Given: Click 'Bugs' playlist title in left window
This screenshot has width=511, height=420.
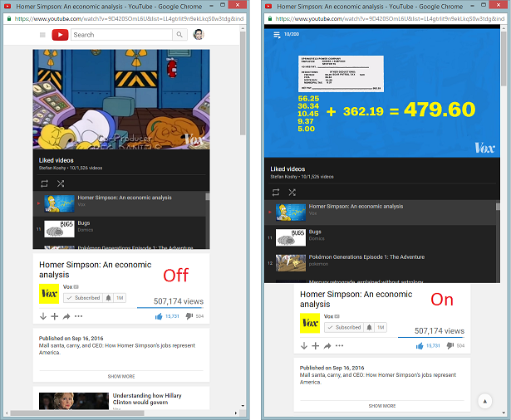Looking at the screenshot, I should (x=84, y=223).
